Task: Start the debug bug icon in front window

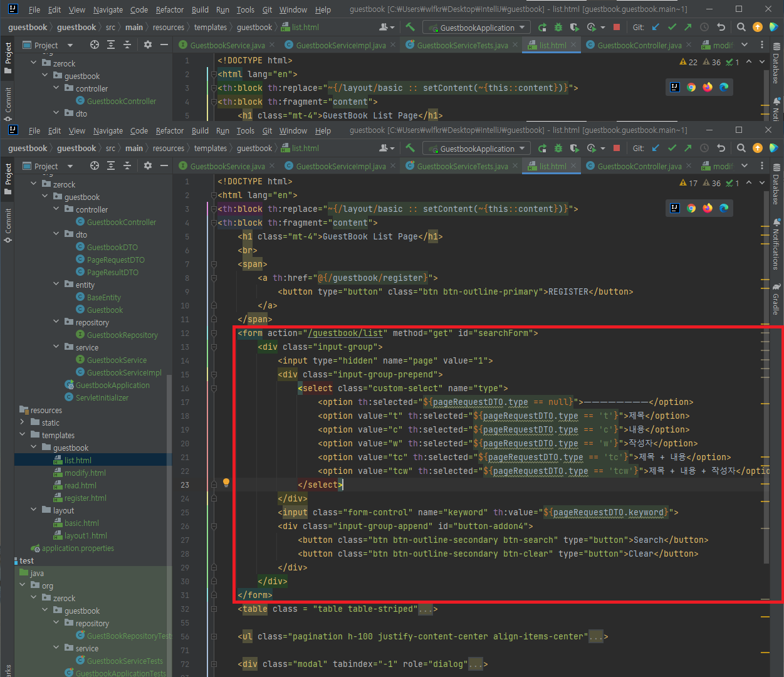Action: (x=558, y=149)
